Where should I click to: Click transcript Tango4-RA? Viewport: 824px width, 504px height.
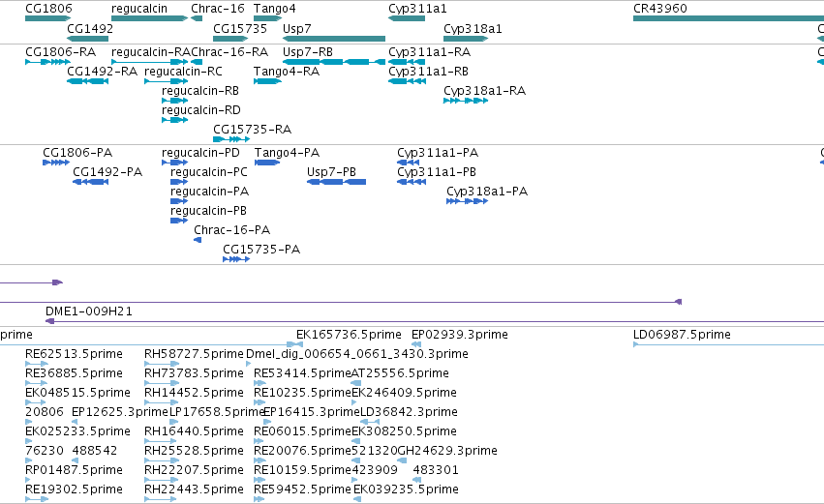(x=287, y=72)
